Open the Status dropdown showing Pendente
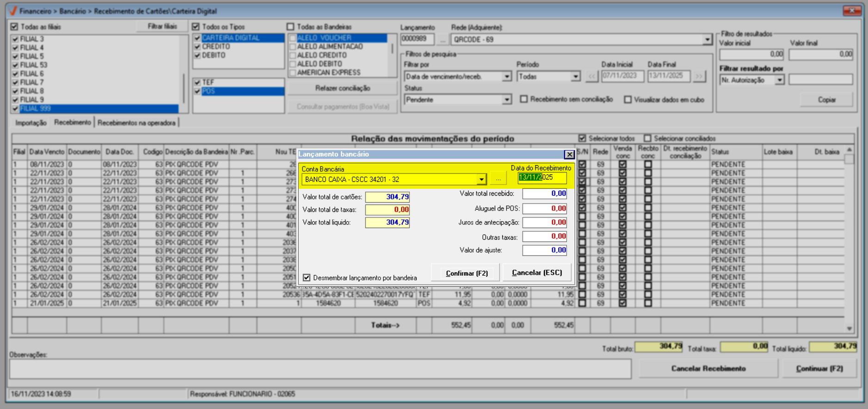 click(x=507, y=100)
